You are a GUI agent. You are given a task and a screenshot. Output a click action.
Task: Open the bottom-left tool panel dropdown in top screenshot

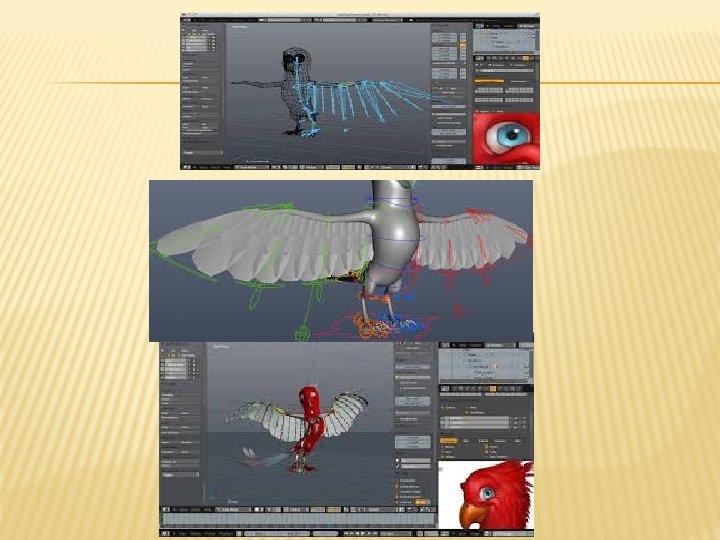point(202,152)
